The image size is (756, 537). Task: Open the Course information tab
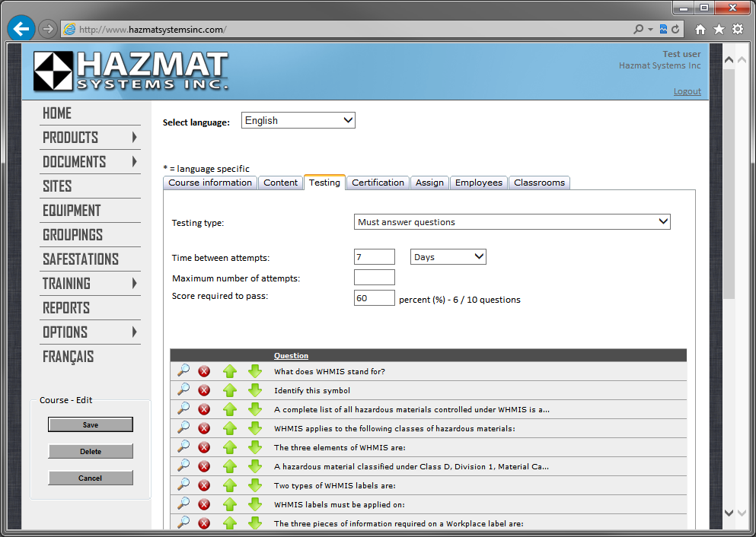tap(210, 183)
